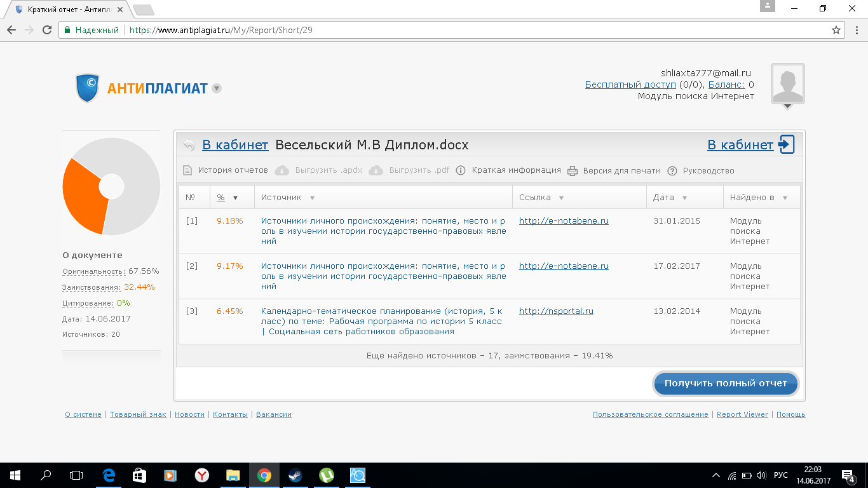Click the browser address bar URL field
This screenshot has height=488, width=868.
pyautogui.click(x=445, y=30)
